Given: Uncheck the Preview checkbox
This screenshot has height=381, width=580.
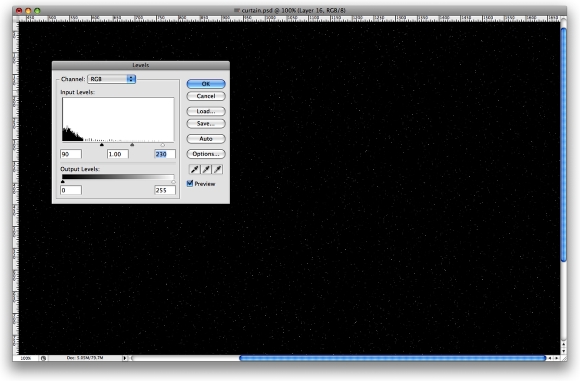Looking at the screenshot, I should click(x=190, y=183).
